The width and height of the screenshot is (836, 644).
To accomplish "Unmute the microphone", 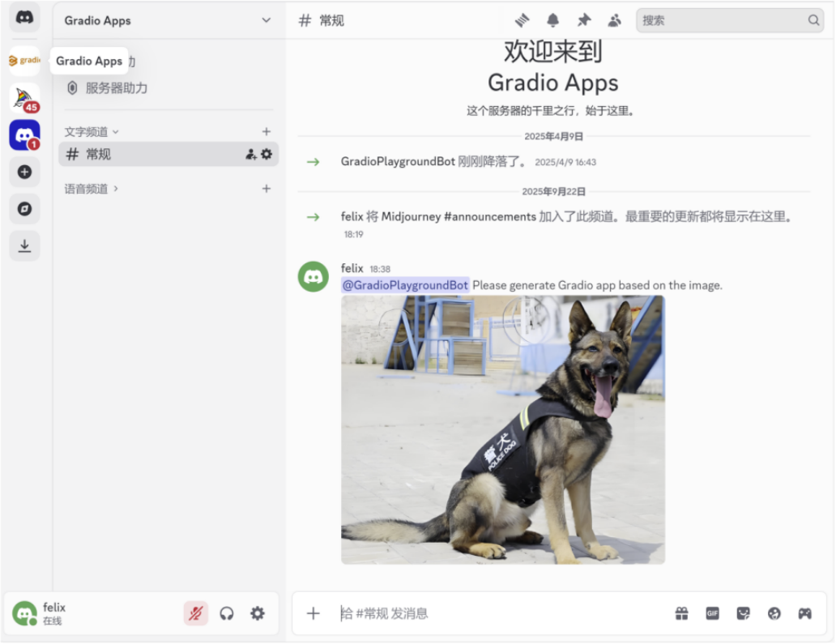I will [196, 613].
